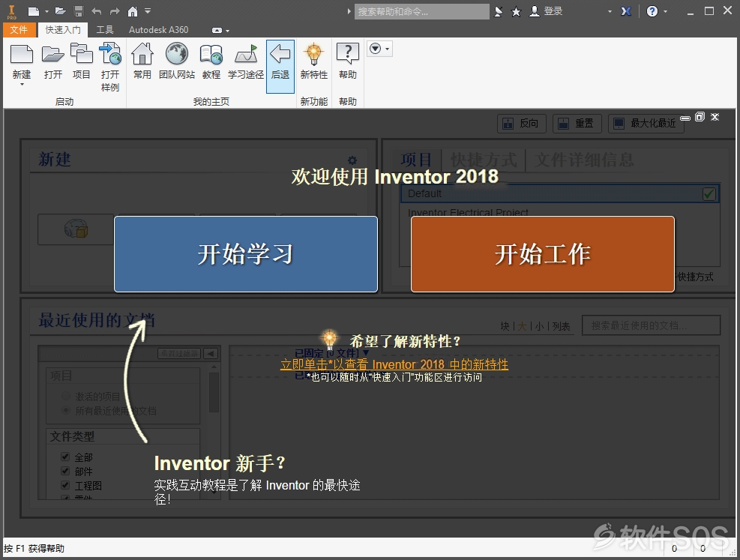740x560 pixels.
Task: Toggle the 部件 file type checkbox
Action: tap(65, 471)
